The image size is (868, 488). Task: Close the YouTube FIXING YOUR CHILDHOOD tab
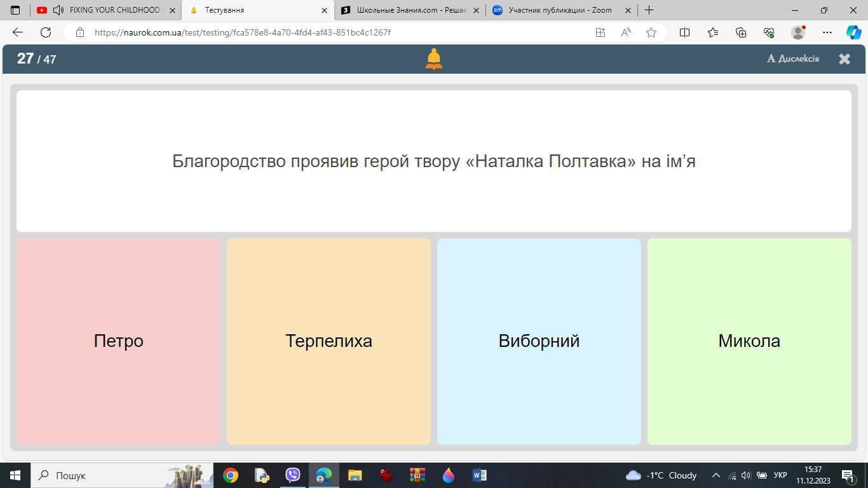[x=172, y=10]
